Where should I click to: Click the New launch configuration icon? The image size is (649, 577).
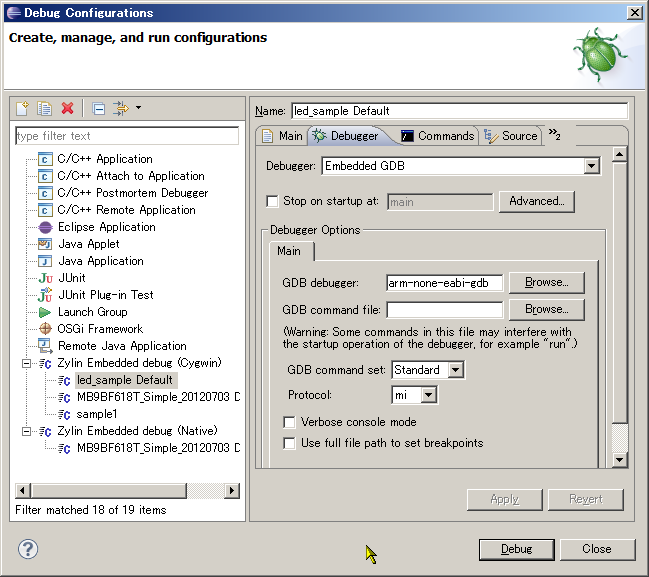tap(23, 108)
